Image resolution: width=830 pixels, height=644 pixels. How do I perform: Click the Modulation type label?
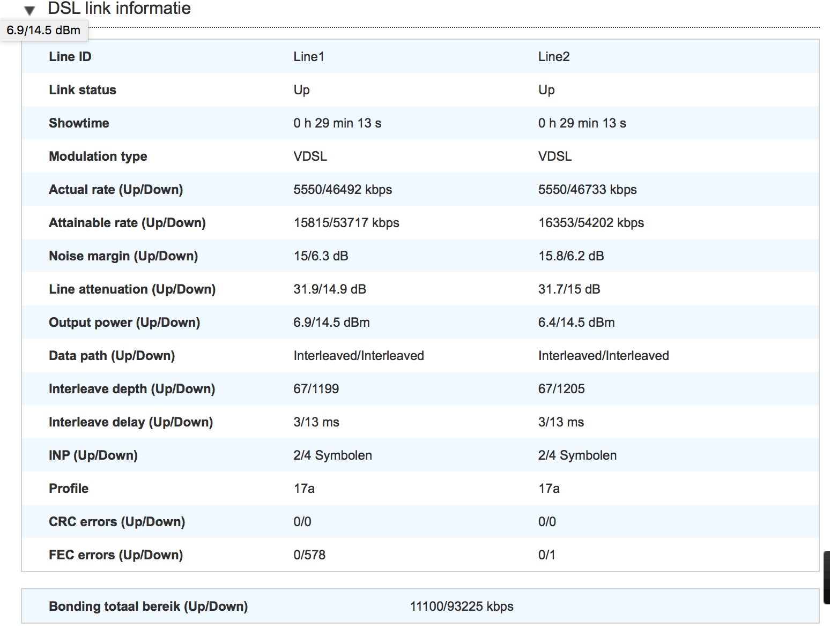click(x=98, y=156)
